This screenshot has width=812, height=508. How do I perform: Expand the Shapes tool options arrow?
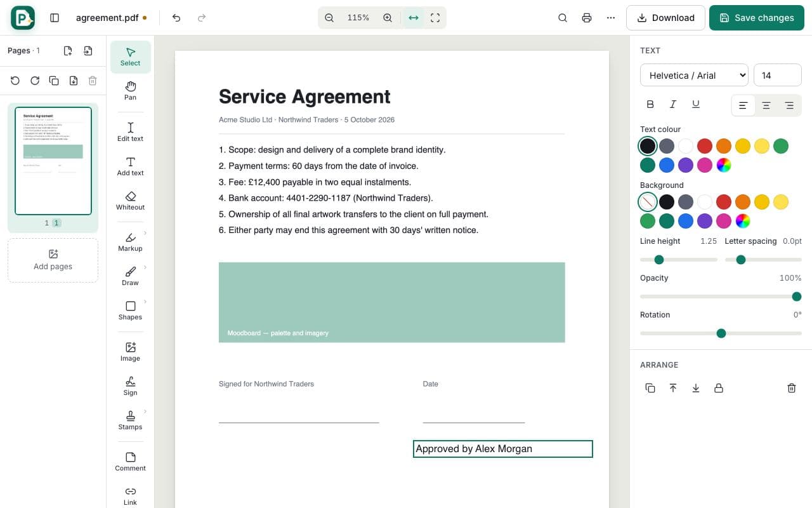coord(145,302)
